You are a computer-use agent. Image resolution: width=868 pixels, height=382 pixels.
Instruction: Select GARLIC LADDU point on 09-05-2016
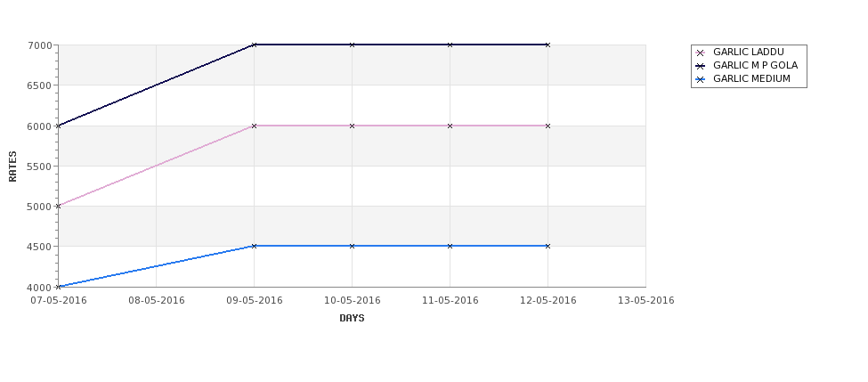click(254, 126)
